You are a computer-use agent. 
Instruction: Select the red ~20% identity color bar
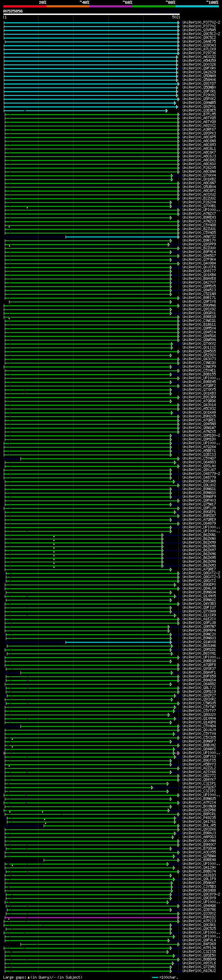click(x=25, y=6)
